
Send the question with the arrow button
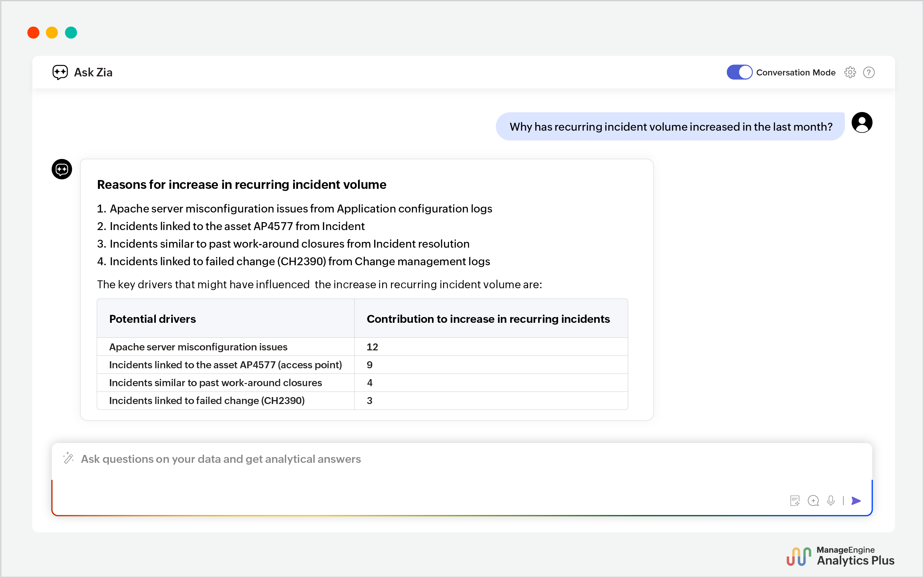(x=856, y=500)
